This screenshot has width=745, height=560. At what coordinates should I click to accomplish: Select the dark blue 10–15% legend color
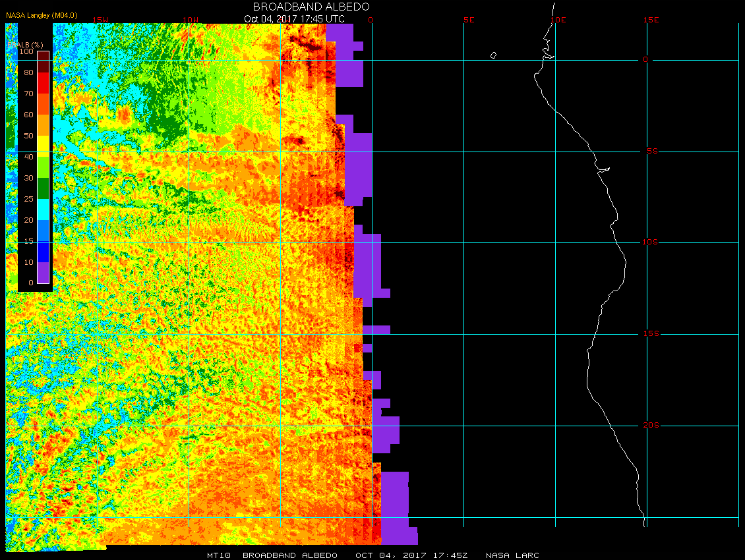pos(44,252)
